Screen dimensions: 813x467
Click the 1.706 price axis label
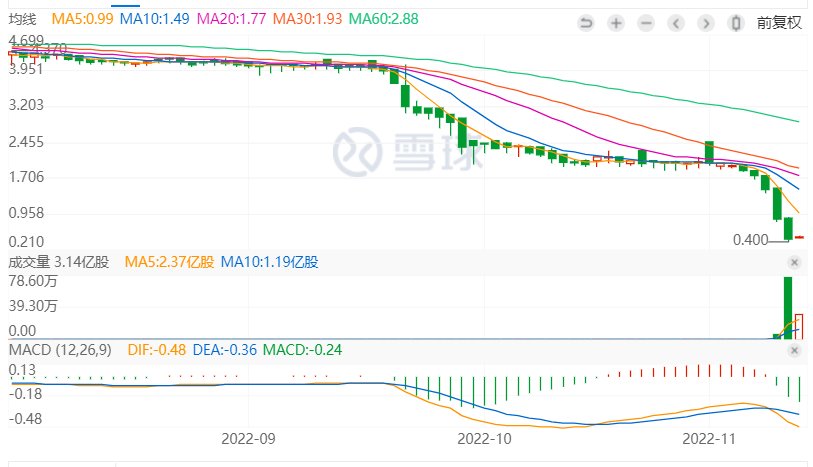pos(26,177)
